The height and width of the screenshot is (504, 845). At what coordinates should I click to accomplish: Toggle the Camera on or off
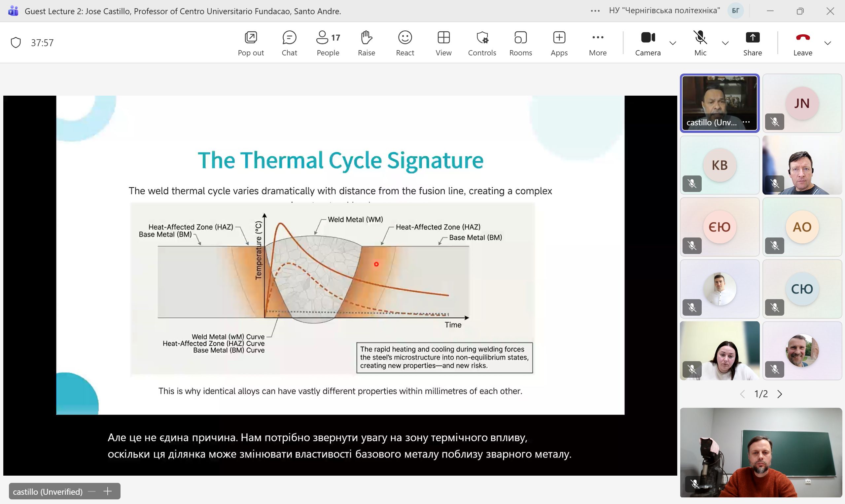coord(648,43)
